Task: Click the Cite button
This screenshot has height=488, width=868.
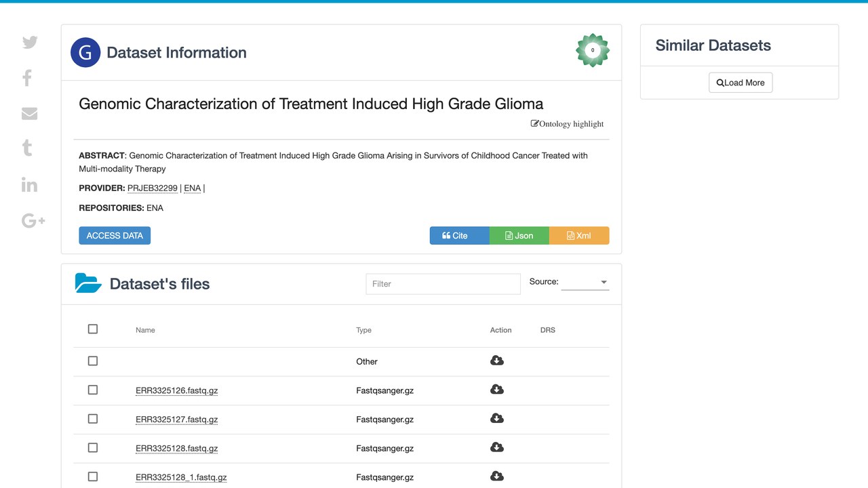Action: click(459, 235)
